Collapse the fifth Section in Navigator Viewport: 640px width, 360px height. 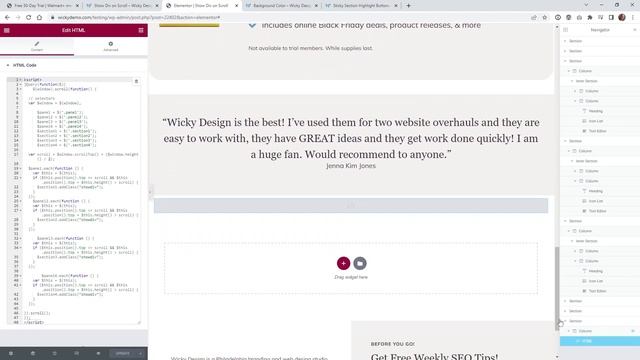tap(565, 221)
